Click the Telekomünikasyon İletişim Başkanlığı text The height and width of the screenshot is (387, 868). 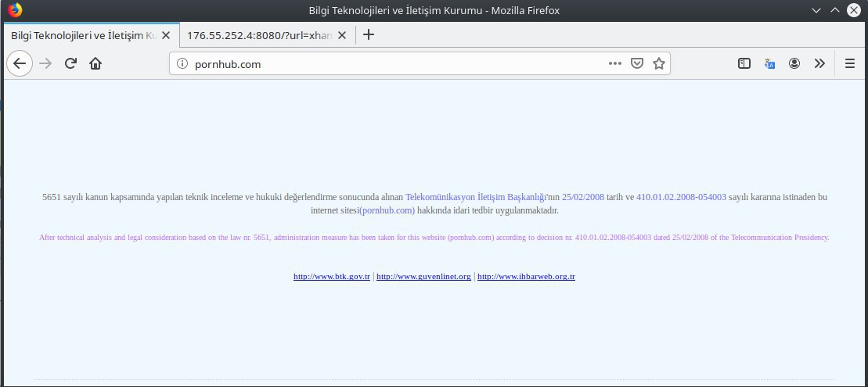coord(476,197)
